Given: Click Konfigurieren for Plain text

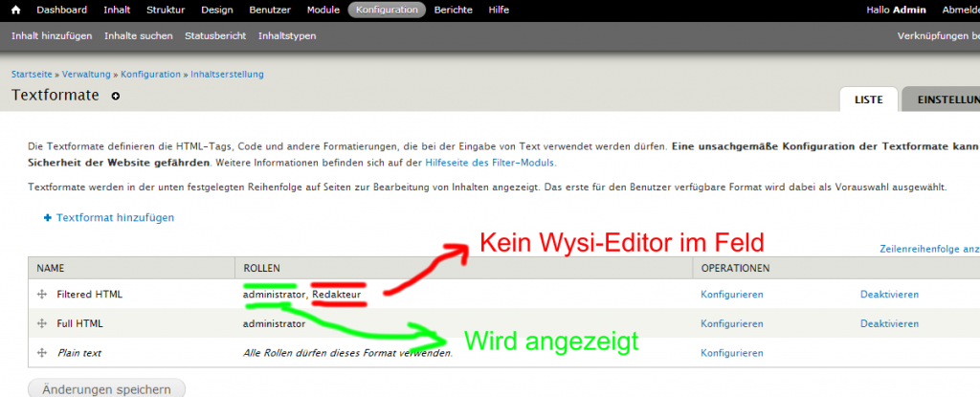Looking at the screenshot, I should click(732, 353).
